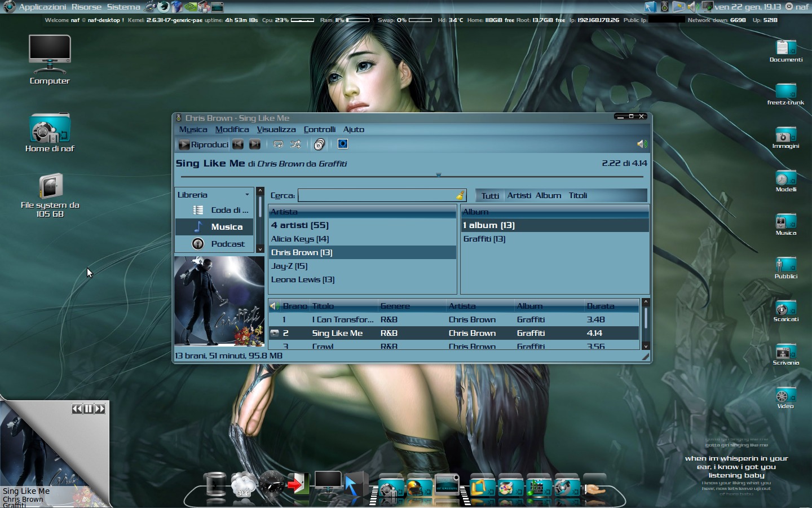Select '1 album (13)' row
Viewport: 812px width, 508px height.
pos(555,225)
